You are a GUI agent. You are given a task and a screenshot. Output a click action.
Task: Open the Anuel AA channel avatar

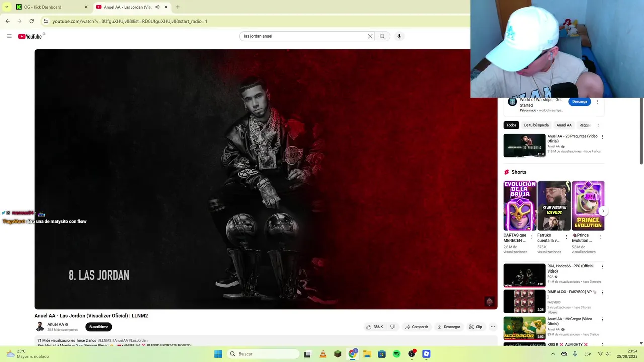coord(40,327)
